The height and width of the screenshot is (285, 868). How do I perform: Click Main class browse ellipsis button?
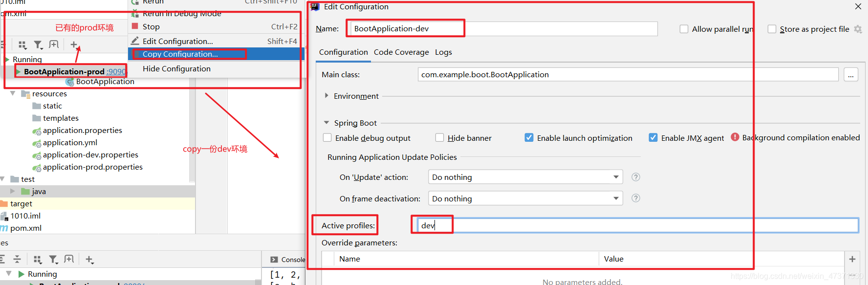(851, 75)
